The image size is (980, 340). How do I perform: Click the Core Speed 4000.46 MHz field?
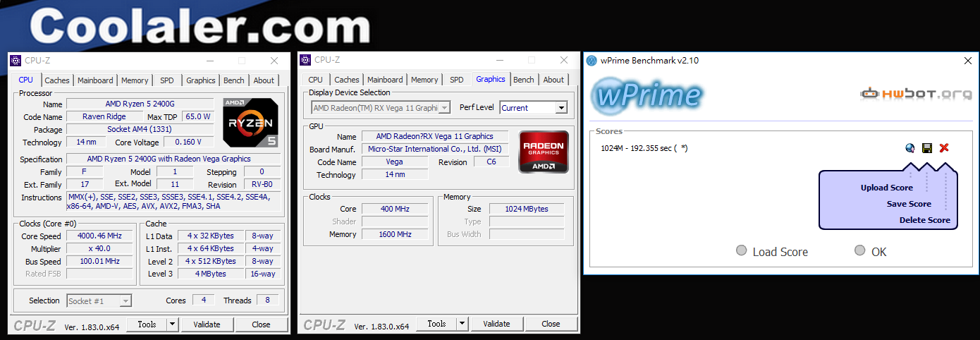pyautogui.click(x=99, y=236)
